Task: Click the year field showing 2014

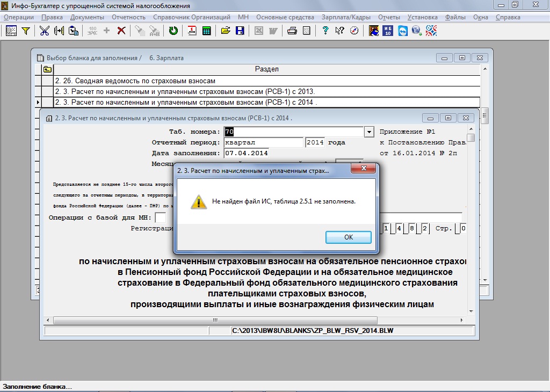Action: pos(315,142)
